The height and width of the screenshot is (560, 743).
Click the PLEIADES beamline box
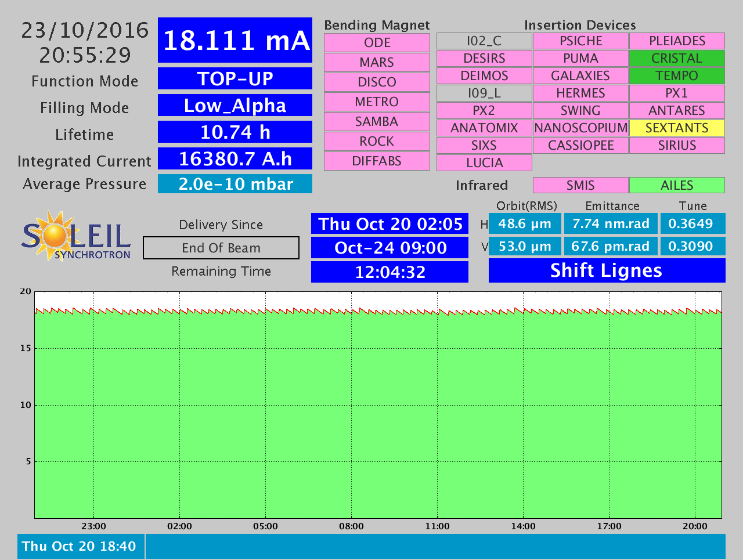pyautogui.click(x=677, y=41)
